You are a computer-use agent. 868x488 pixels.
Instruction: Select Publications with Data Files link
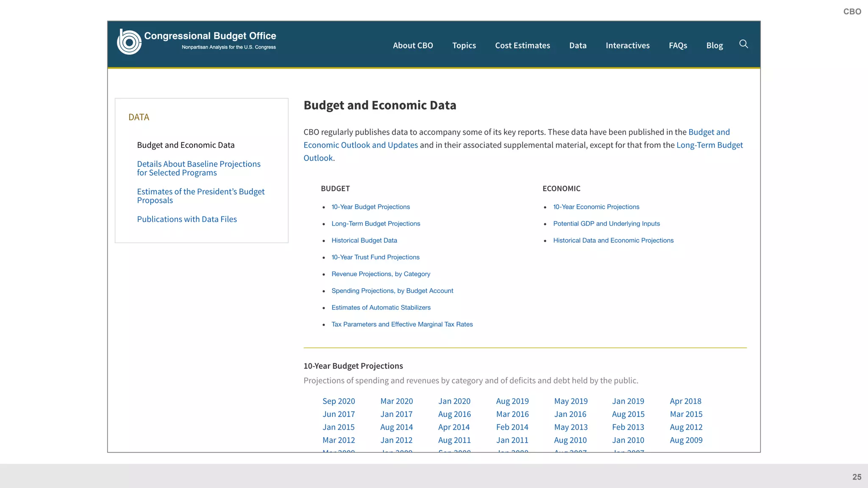coord(186,219)
